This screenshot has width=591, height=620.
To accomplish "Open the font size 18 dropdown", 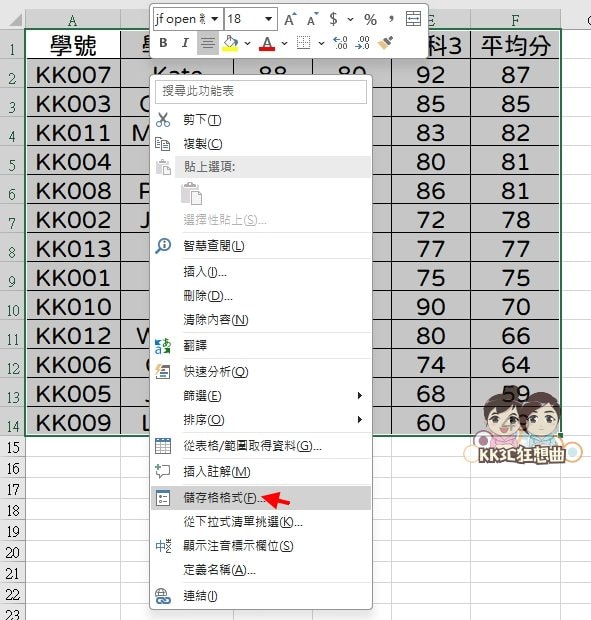I will [x=268, y=19].
